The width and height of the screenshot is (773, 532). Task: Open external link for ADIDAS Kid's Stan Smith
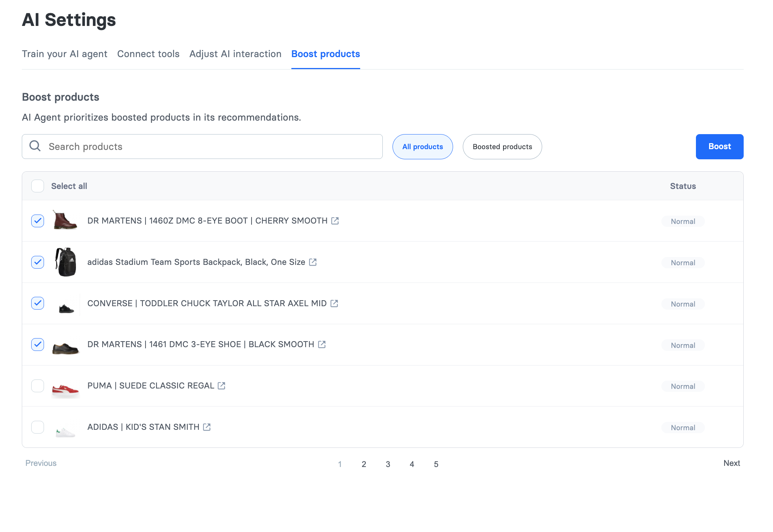[x=206, y=427]
